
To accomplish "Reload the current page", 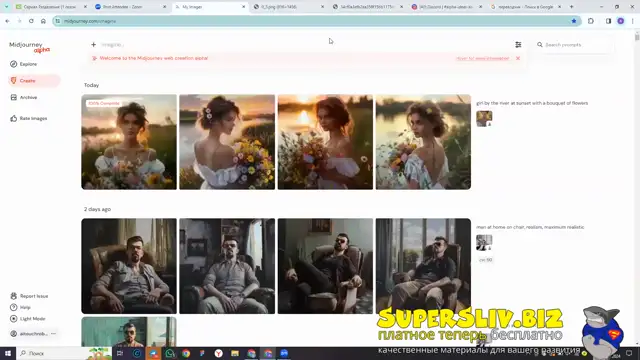I will (x=31, y=21).
